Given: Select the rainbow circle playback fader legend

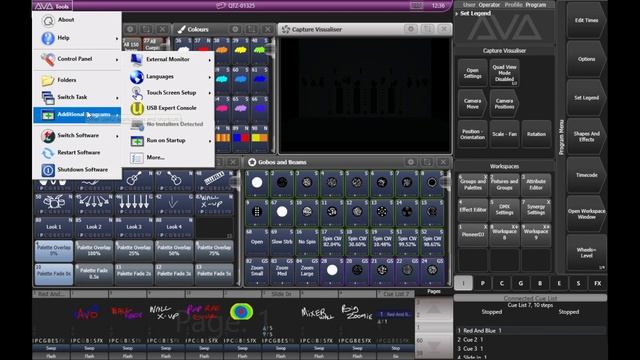Looking at the screenshot, I should coord(241,312).
